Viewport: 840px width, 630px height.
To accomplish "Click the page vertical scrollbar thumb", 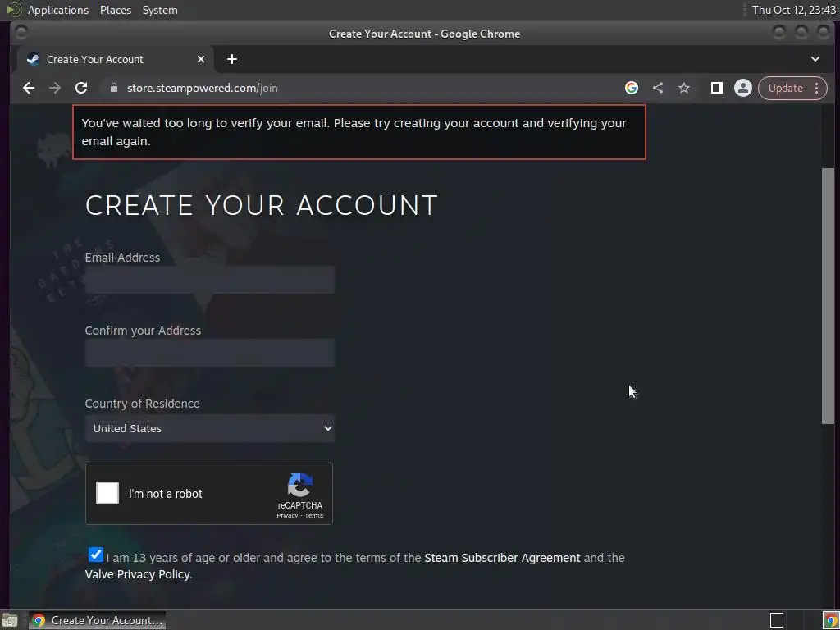I will coord(828,295).
